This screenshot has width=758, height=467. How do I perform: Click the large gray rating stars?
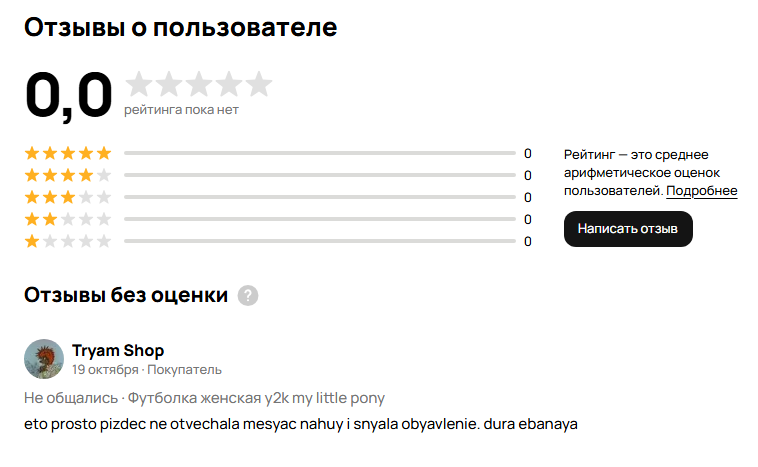(199, 84)
